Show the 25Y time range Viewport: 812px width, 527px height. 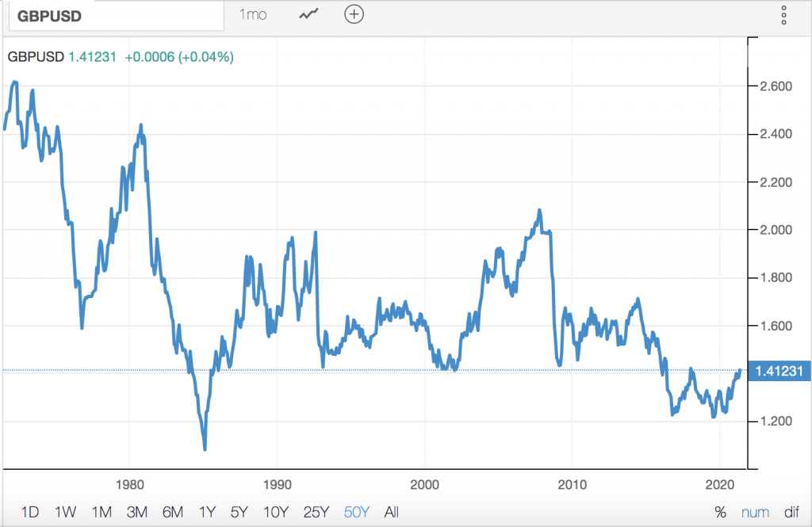point(316,512)
